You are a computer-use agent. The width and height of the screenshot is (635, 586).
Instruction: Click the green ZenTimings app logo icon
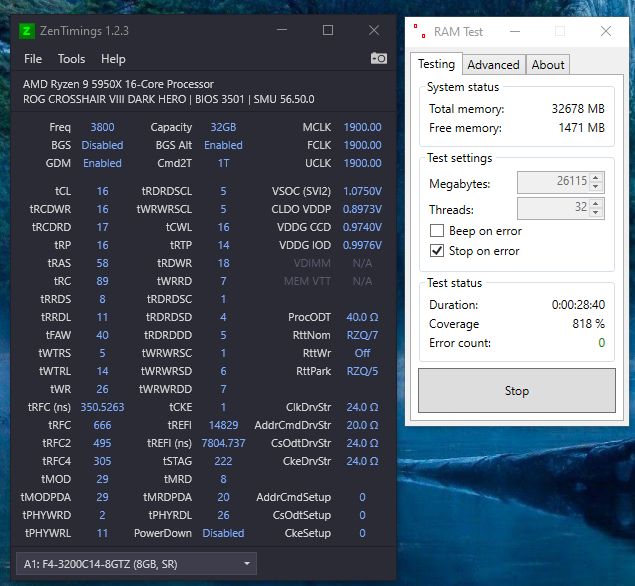[x=27, y=31]
